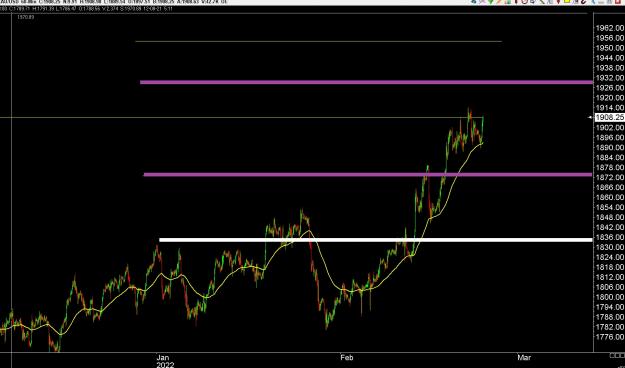Click the 1782.00 price axis label
The width and height of the screenshot is (625, 368).
610,327
